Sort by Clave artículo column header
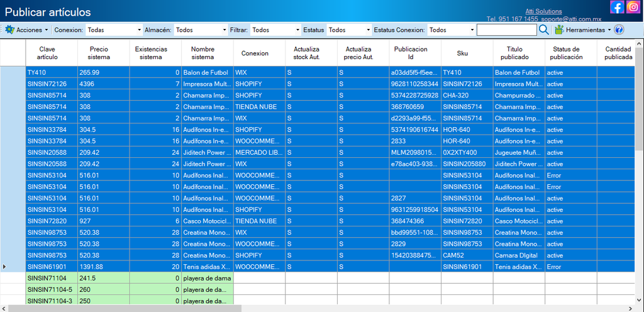 (52, 53)
